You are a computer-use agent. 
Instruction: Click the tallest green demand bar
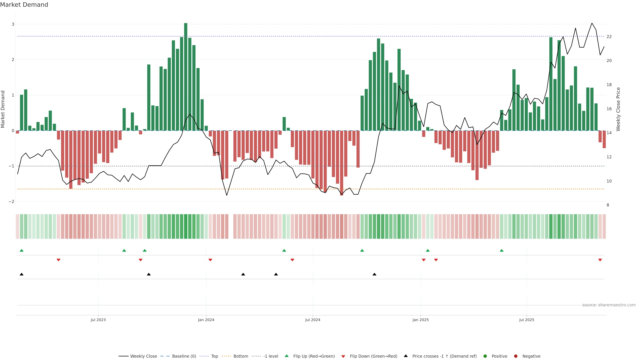click(x=185, y=75)
